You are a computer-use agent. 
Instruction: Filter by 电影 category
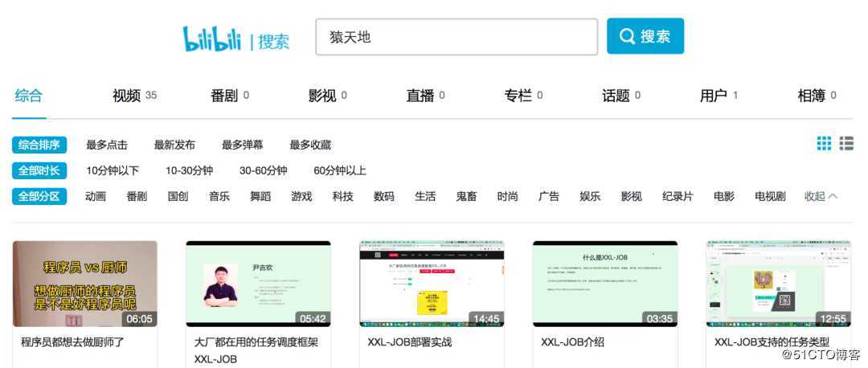(x=724, y=196)
